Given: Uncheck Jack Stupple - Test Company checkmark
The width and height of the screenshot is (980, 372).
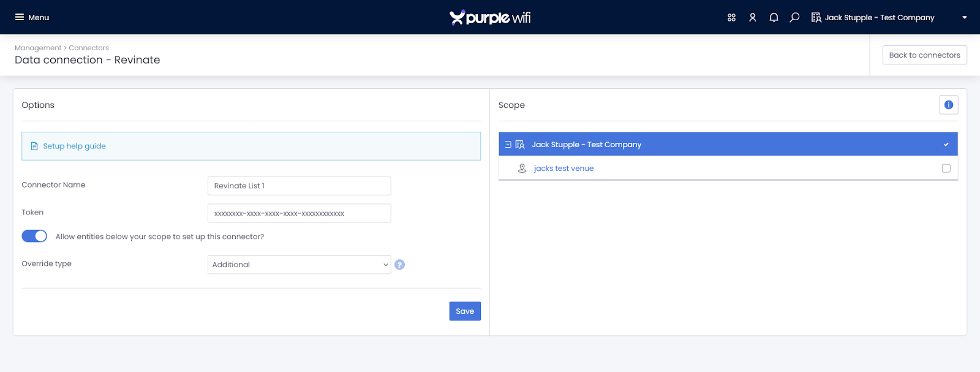Looking at the screenshot, I should coord(946,145).
